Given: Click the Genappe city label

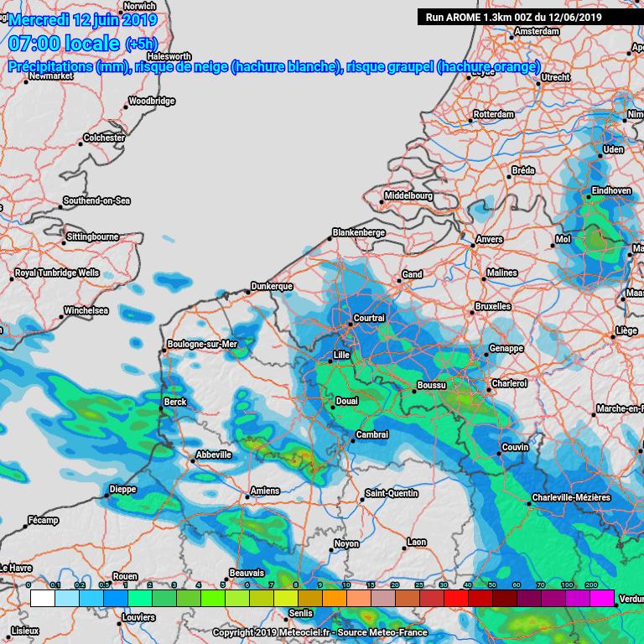Looking at the screenshot, I should (506, 348).
